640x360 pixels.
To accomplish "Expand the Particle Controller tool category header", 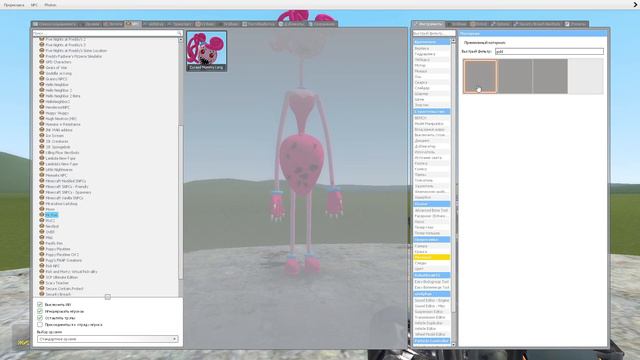I will (431, 341).
